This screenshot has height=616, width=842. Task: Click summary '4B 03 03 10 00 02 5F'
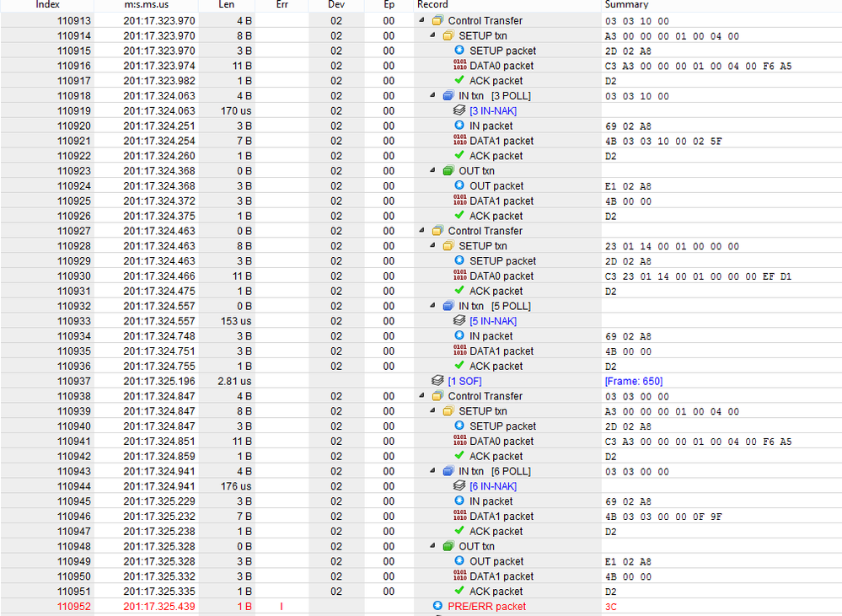[x=663, y=141]
